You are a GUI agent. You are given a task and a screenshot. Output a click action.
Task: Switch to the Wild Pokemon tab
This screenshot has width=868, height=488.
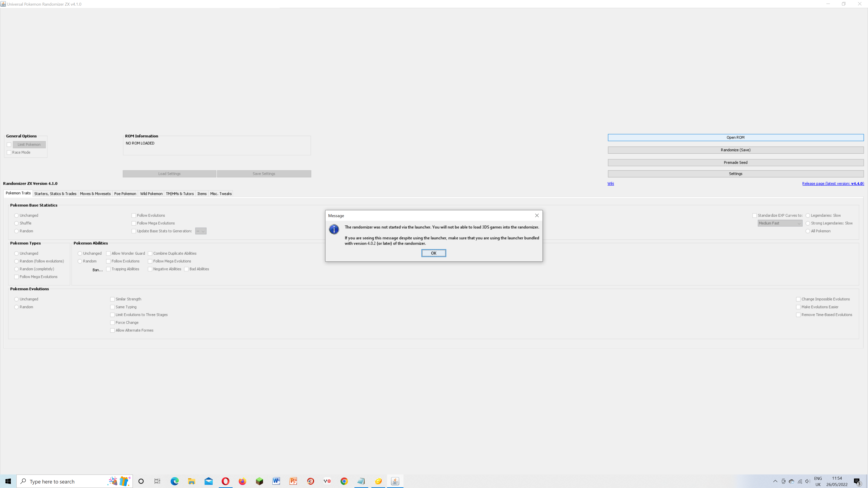[151, 194]
